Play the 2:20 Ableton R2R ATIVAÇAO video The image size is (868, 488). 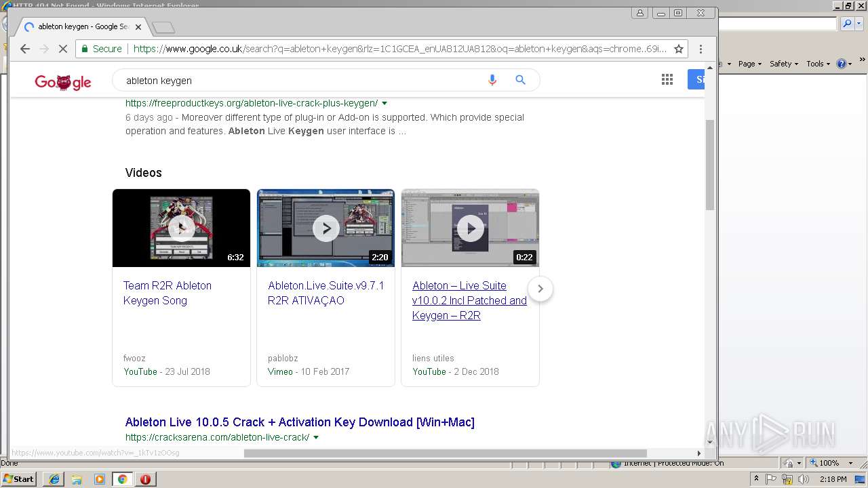(325, 228)
